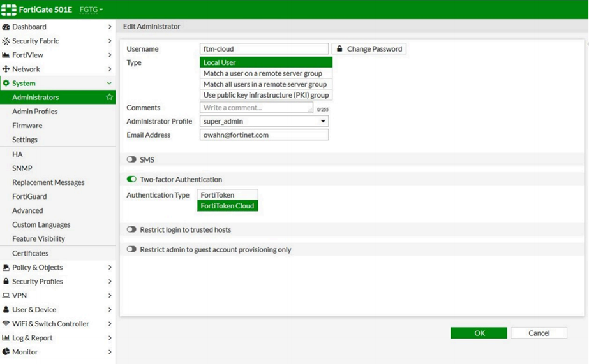Open the Administrator Profile dropdown
This screenshot has height=364, width=589.
coord(264,121)
